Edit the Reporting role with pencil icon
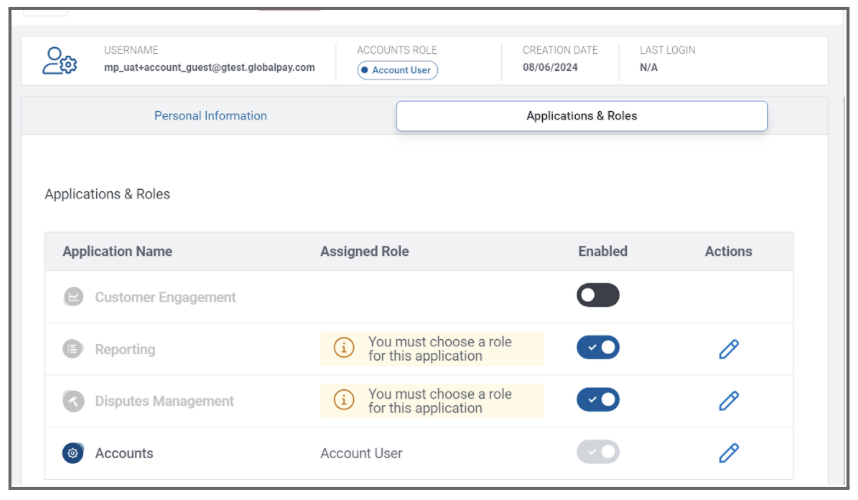The image size is (858, 500). click(x=729, y=349)
